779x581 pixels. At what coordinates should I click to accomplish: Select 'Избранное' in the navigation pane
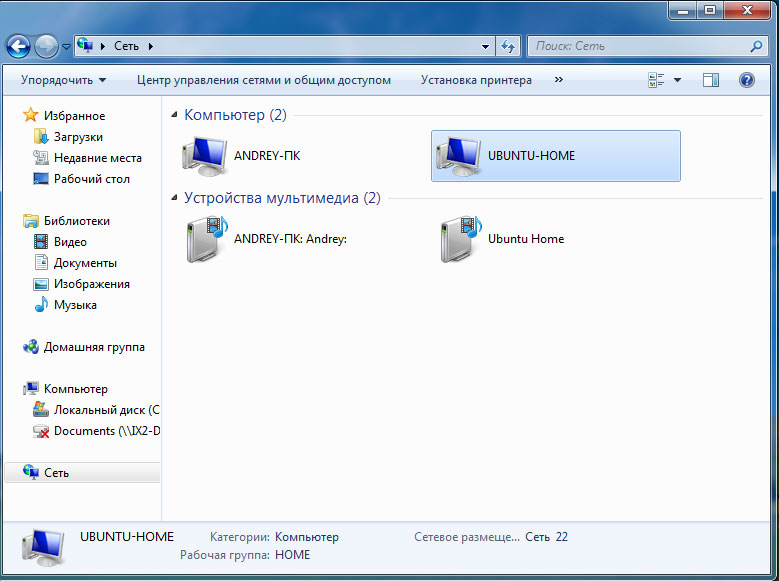pos(75,116)
